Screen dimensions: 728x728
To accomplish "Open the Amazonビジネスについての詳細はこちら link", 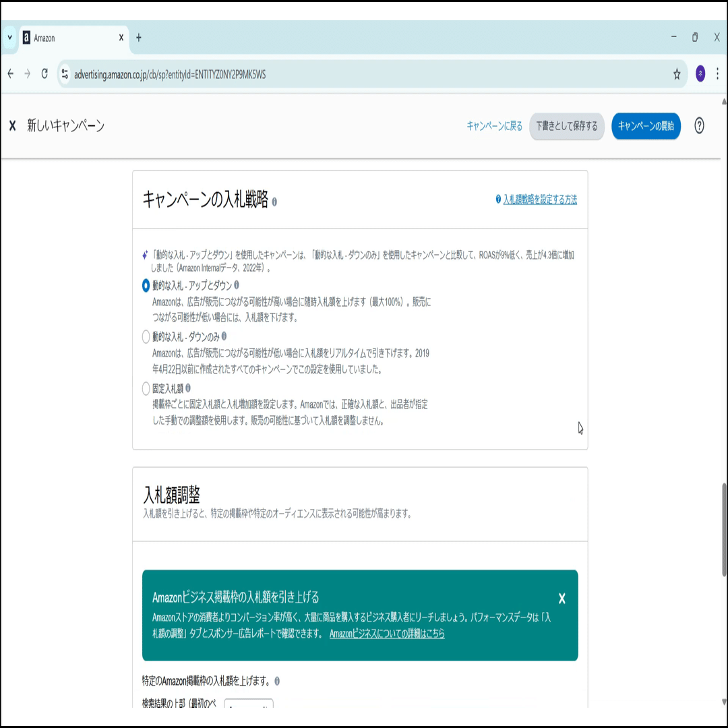I will (387, 634).
